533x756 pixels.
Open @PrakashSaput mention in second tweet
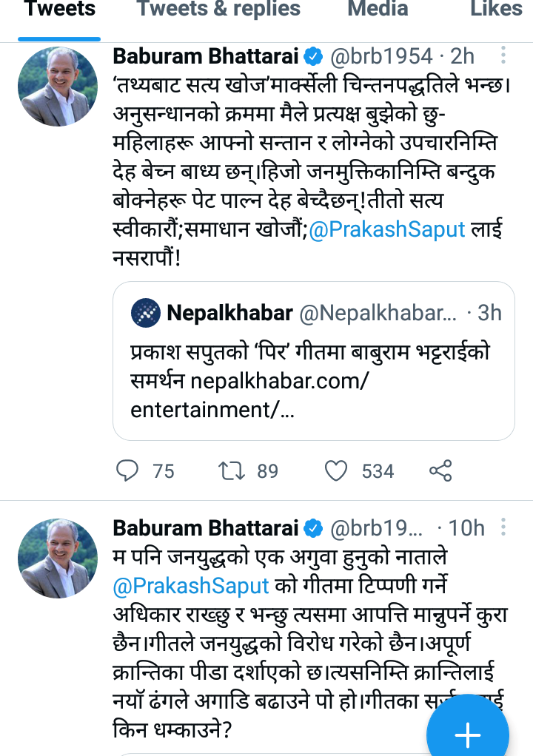pyautogui.click(x=191, y=586)
